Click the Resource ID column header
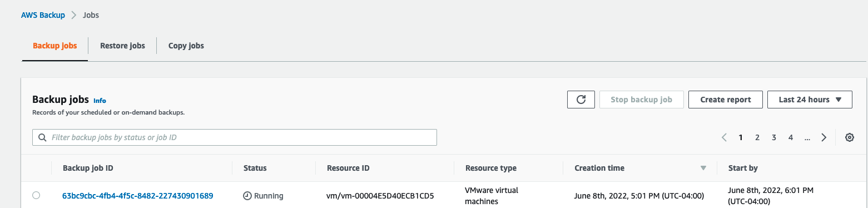This screenshot has height=208, width=868. 348,168
